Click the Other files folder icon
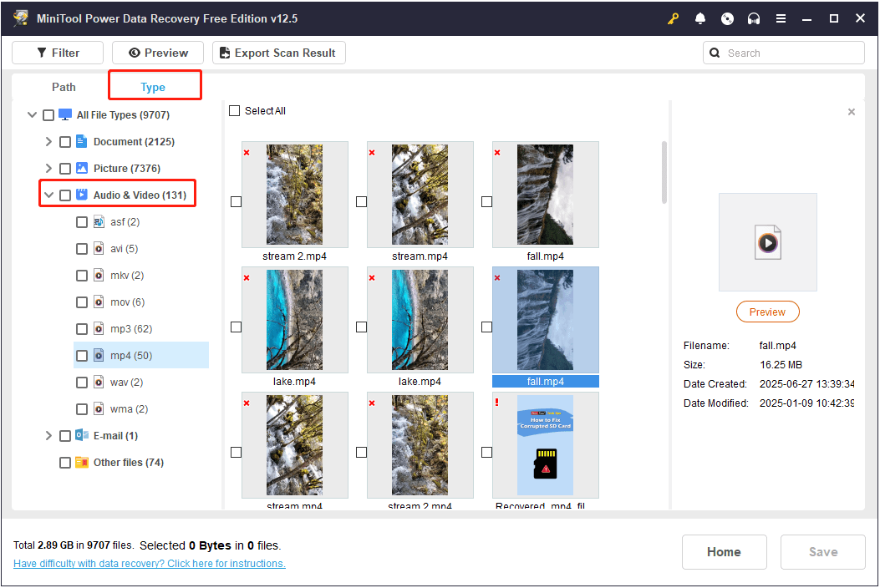Image resolution: width=880 pixels, height=588 pixels. tap(82, 463)
